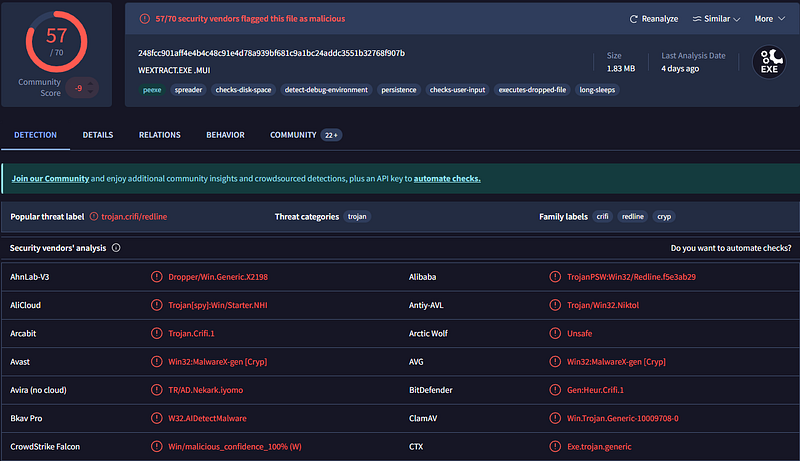Click the checks-user-input tag
This screenshot has width=800, height=461.
457,90
